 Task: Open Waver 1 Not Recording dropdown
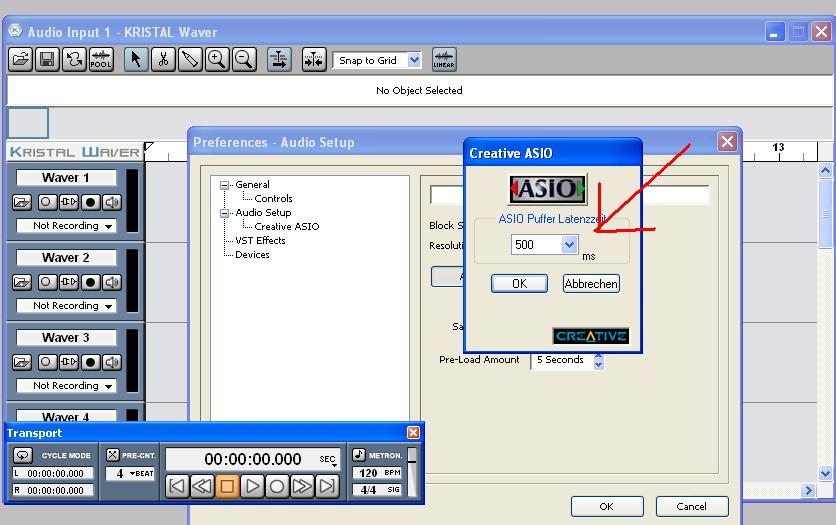(66, 225)
